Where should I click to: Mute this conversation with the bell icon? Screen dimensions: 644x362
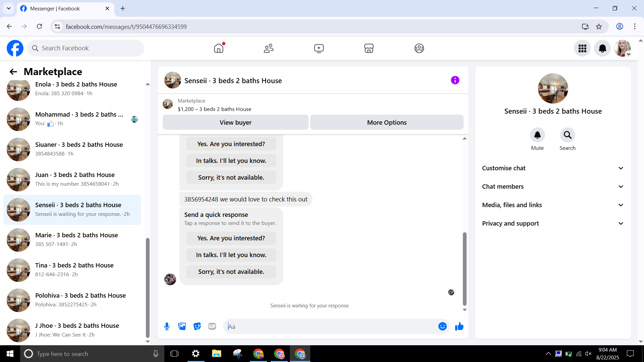click(537, 135)
